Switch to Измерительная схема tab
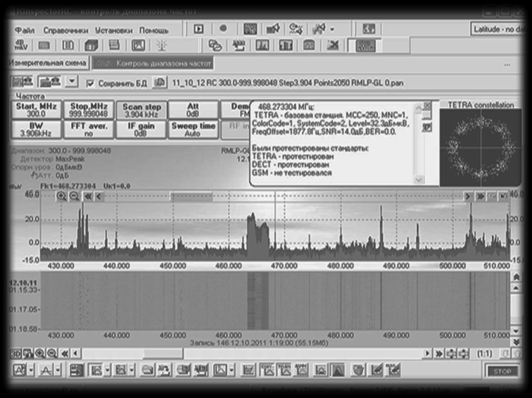Screen dimensions: 532x398 (x=48, y=63)
